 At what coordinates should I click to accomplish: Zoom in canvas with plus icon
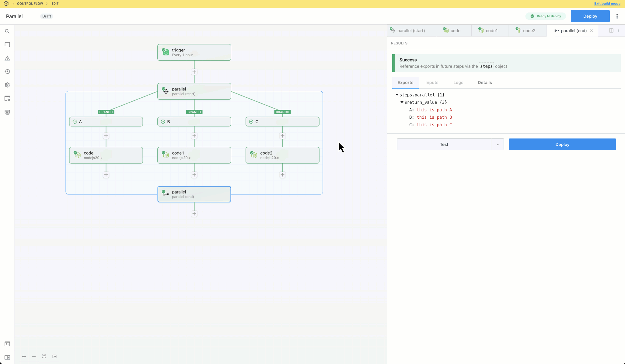pos(24,356)
